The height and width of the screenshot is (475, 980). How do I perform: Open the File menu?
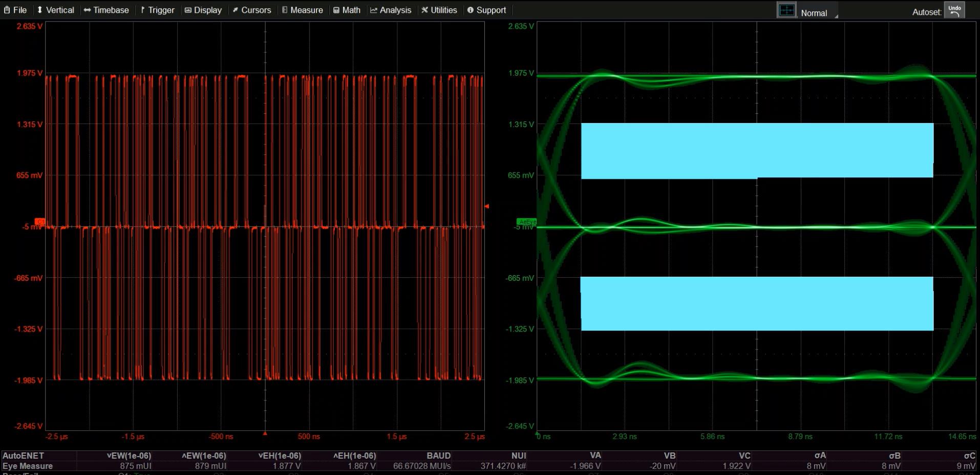(15, 10)
